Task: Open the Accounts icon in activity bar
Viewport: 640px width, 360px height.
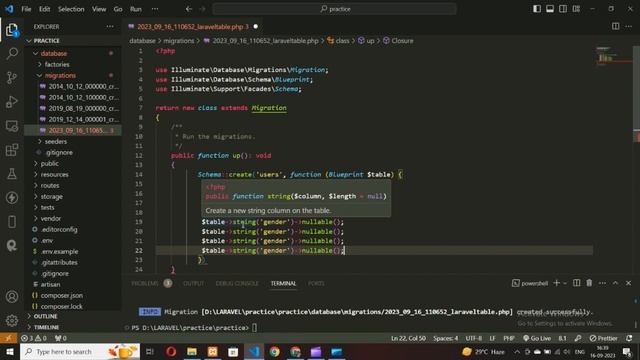Action: point(12,296)
